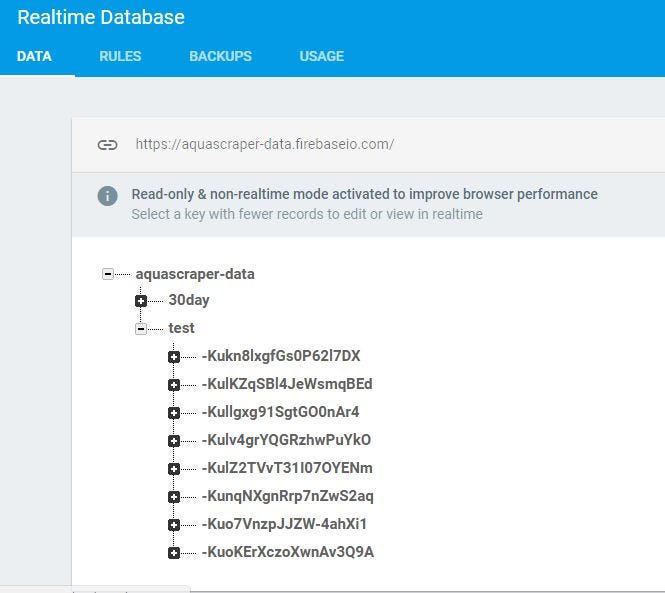Collapse the aquascraper-data root node
665x593 pixels.
pyautogui.click(x=108, y=274)
